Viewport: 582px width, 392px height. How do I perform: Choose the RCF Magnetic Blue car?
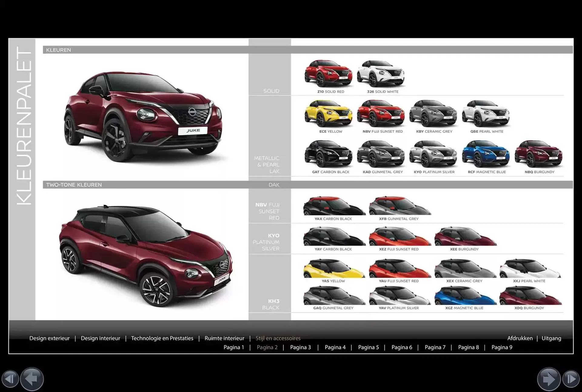486,154
